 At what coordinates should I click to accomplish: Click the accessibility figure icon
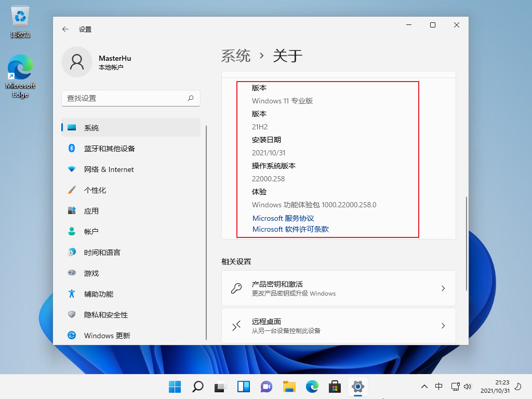click(x=72, y=294)
